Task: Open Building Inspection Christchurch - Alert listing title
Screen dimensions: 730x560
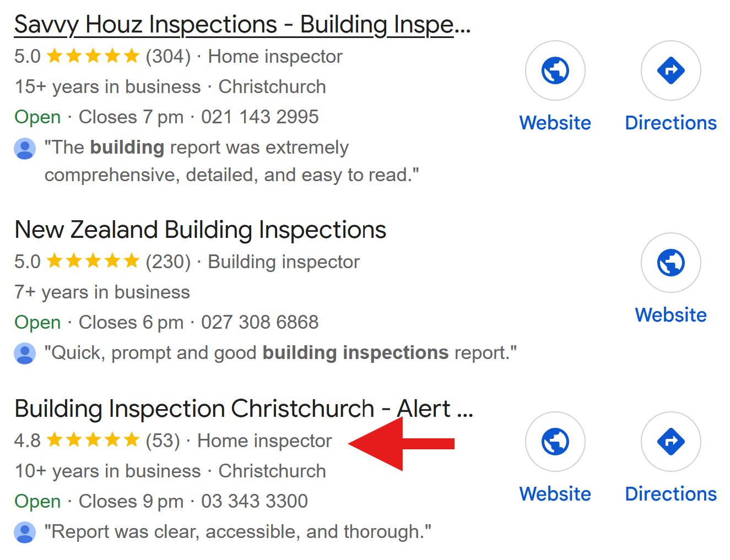Action: click(244, 409)
